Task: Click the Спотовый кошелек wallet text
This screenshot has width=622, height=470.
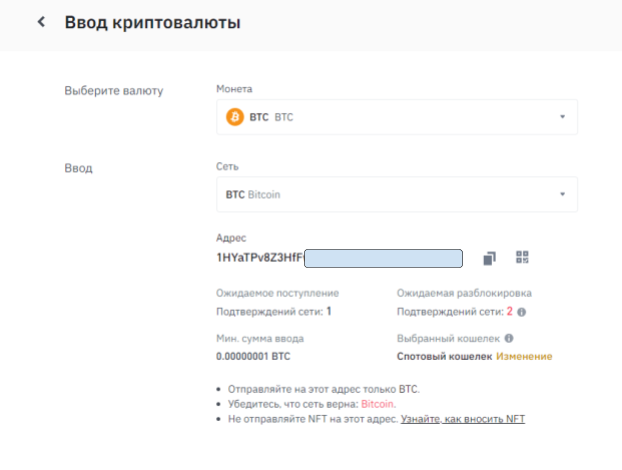Action: tap(444, 356)
